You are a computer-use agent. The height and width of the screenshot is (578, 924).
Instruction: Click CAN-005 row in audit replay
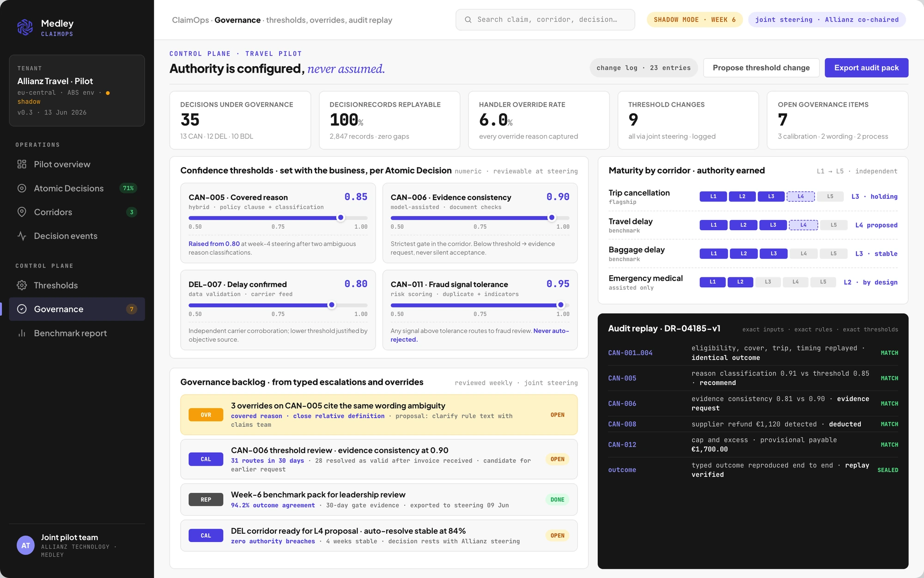[x=753, y=378]
